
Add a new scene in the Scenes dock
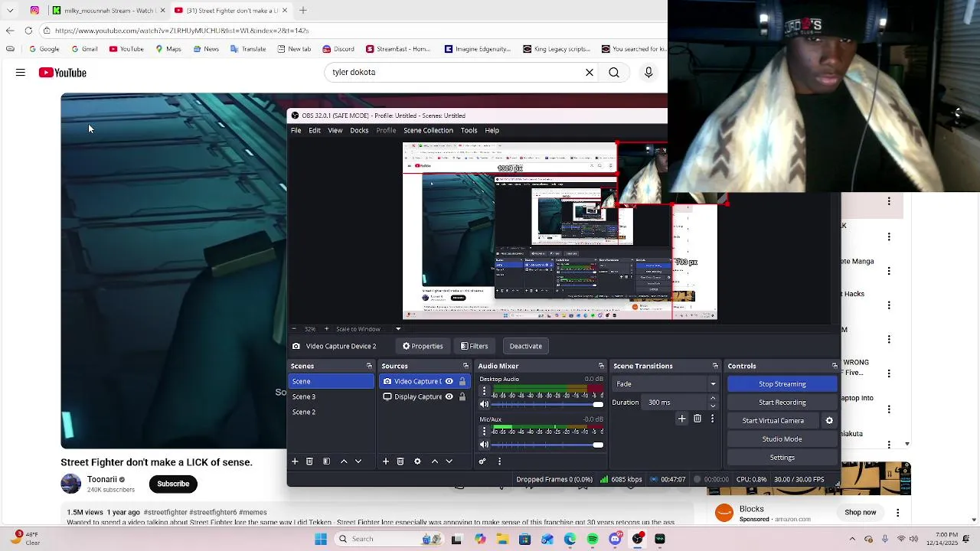(x=295, y=461)
